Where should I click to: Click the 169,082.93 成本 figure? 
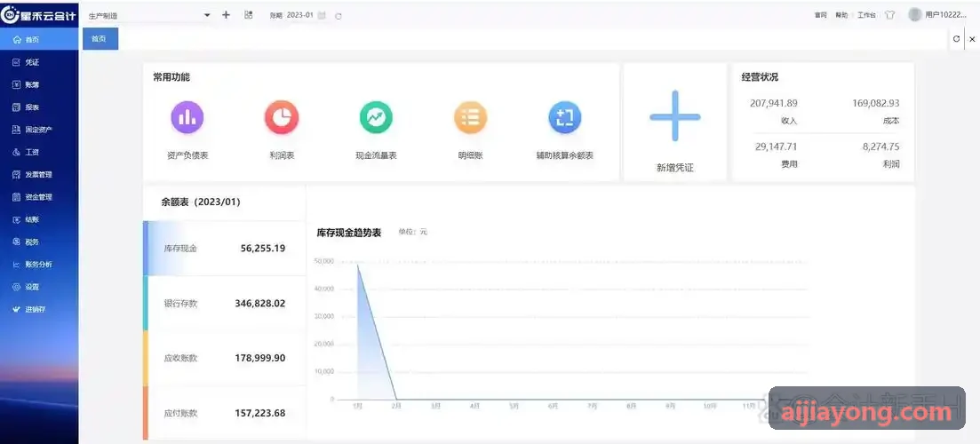876,103
